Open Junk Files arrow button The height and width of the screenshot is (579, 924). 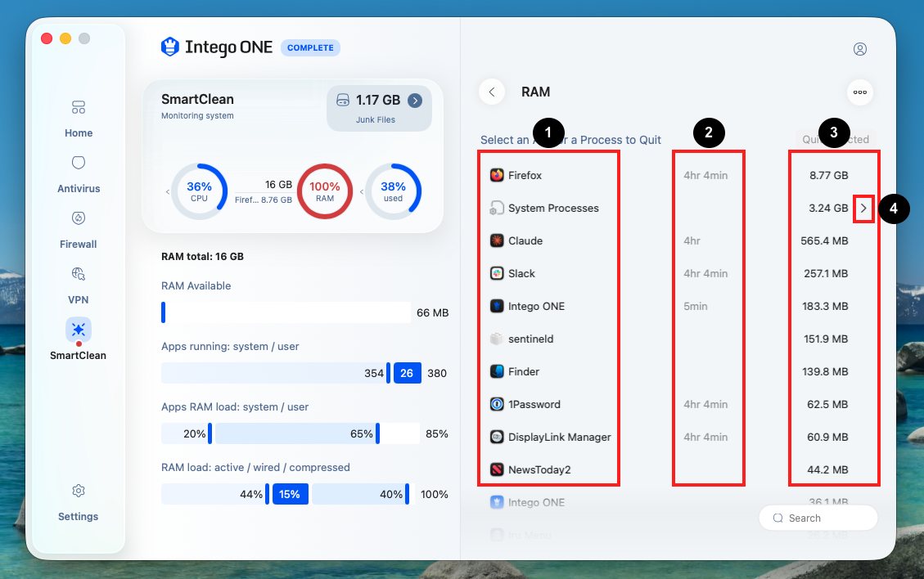(x=415, y=101)
